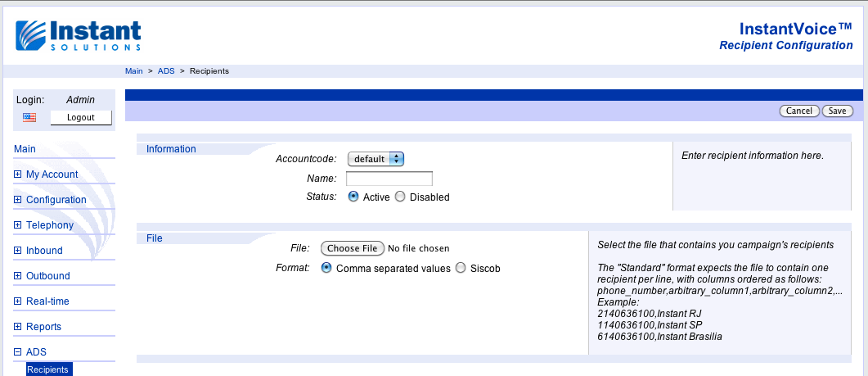Click into the Name text field

389,179
